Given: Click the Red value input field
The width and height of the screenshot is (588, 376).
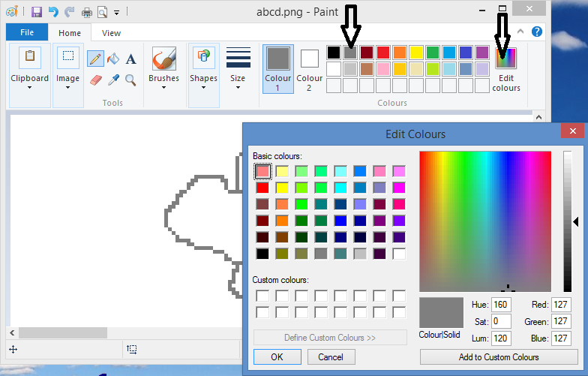Looking at the screenshot, I should point(561,305).
